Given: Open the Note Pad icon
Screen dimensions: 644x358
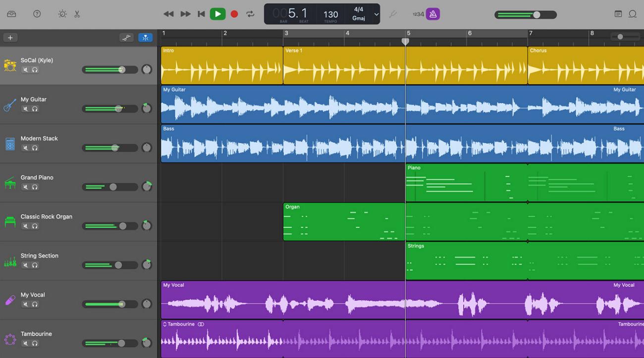Looking at the screenshot, I should [618, 14].
